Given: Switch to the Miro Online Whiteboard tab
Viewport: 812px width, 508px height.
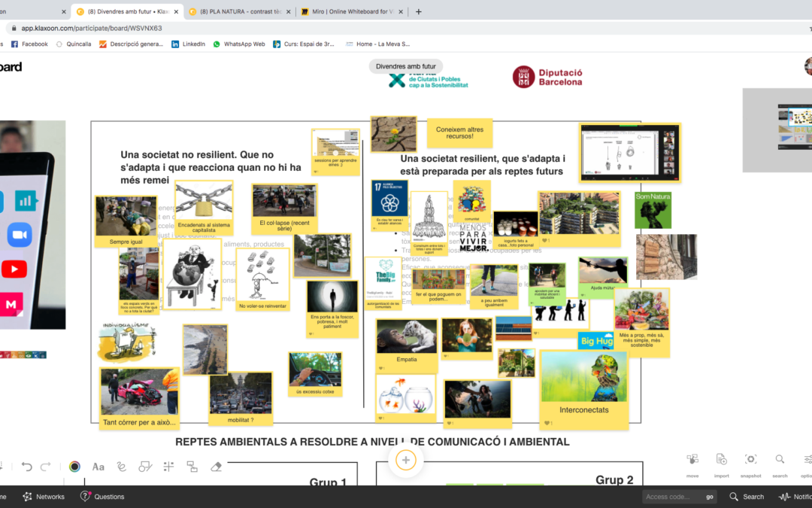Looking at the screenshot, I should click(x=351, y=11).
